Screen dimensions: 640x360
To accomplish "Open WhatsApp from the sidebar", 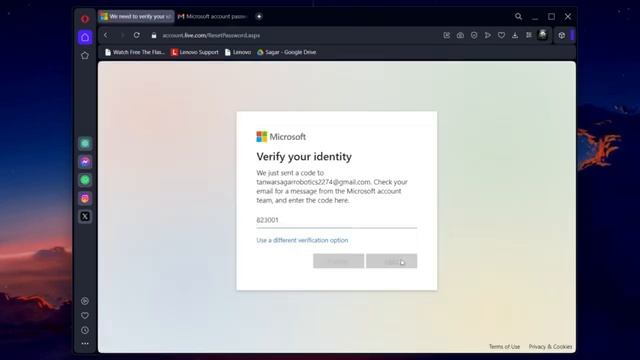I will click(x=85, y=180).
